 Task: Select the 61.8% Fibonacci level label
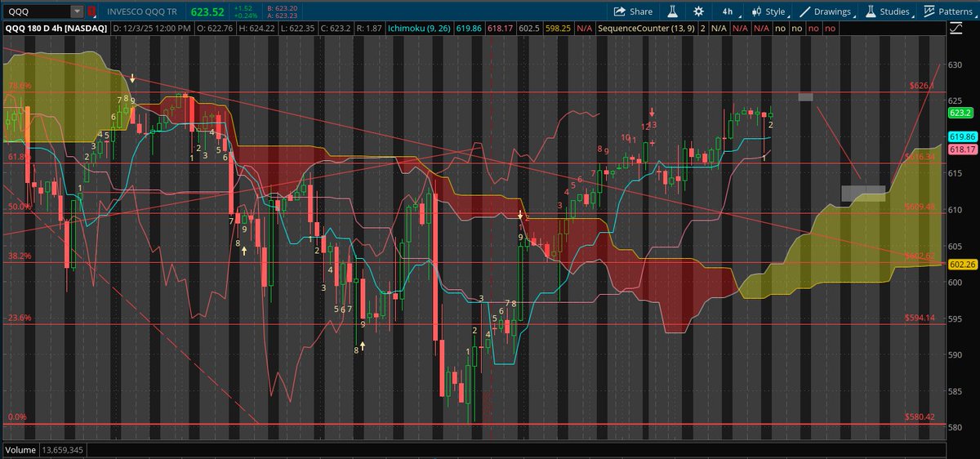[x=20, y=156]
